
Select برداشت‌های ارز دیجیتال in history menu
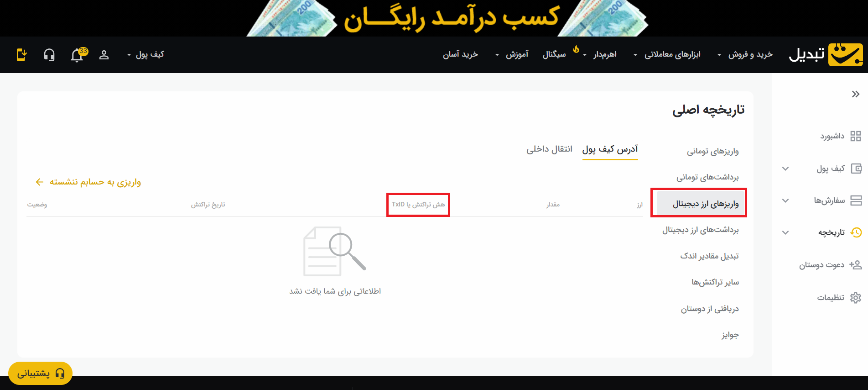tap(700, 230)
